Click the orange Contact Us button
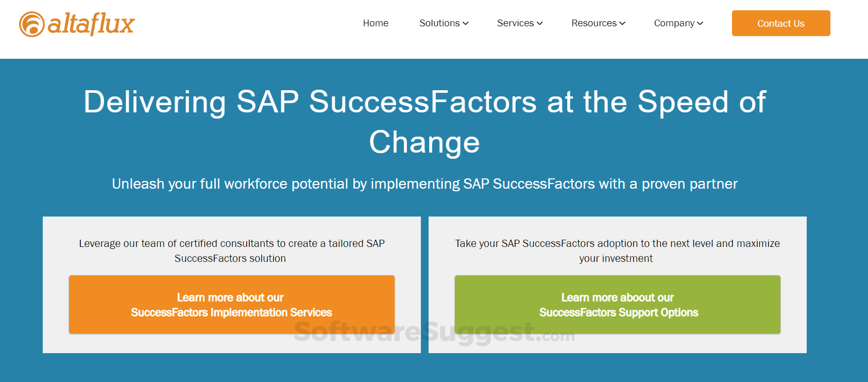Screen dimensions: 868x382 tap(781, 23)
